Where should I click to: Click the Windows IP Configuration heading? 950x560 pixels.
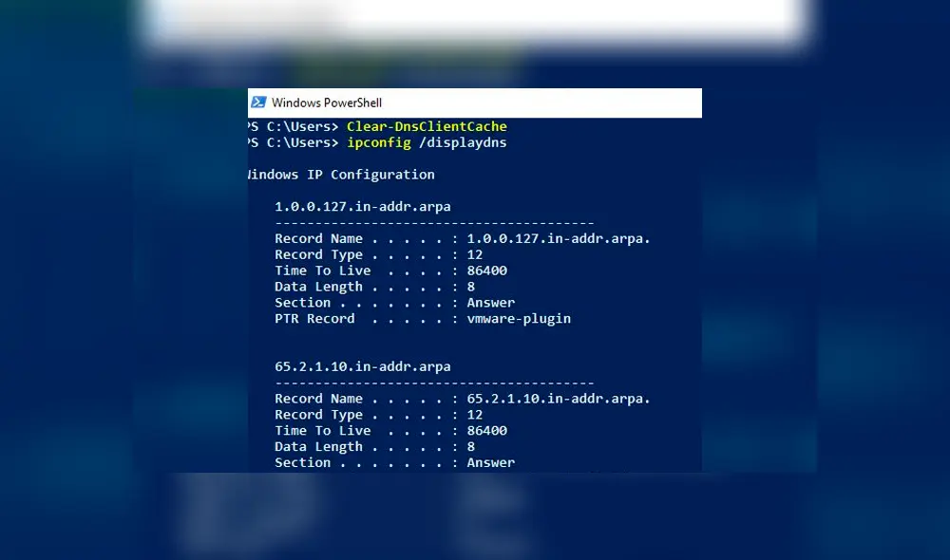(342, 175)
